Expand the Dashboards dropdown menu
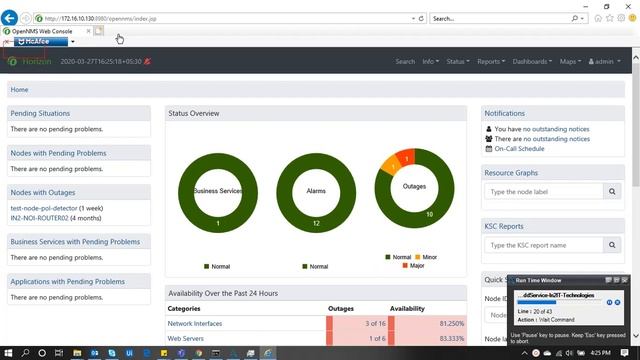 tap(532, 61)
